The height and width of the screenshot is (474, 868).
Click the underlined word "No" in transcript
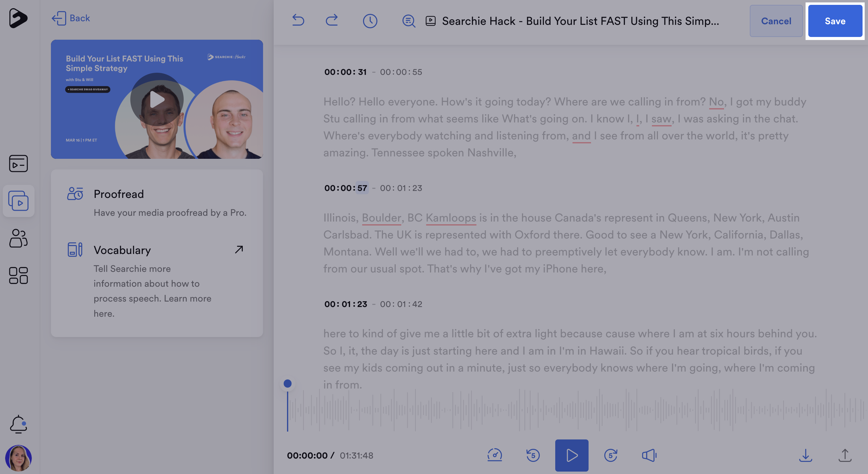pyautogui.click(x=716, y=102)
